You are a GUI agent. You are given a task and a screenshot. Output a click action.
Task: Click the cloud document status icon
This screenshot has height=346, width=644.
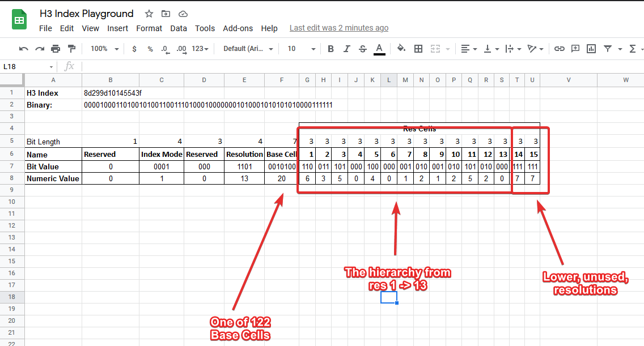click(183, 14)
